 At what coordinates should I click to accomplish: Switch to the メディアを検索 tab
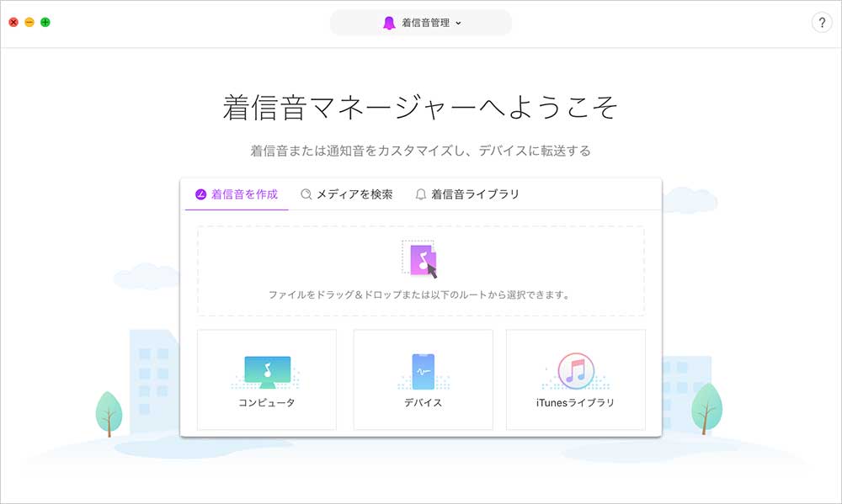[x=347, y=194]
